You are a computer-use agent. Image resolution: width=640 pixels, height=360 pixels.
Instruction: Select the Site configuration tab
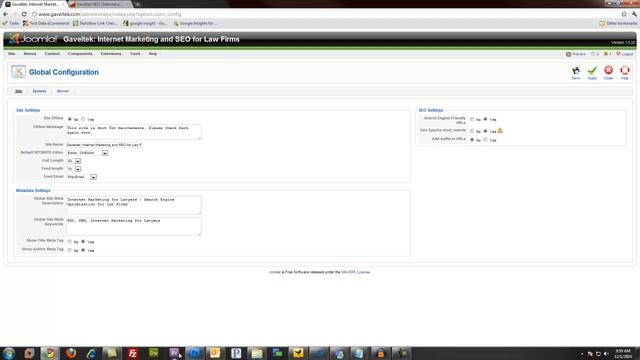click(18, 91)
